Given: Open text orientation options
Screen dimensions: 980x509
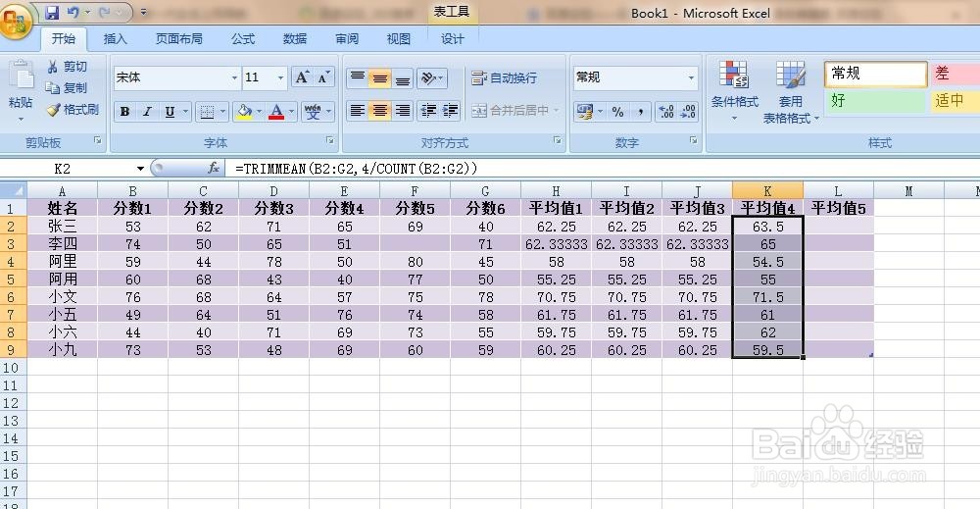Looking at the screenshot, I should (x=432, y=77).
